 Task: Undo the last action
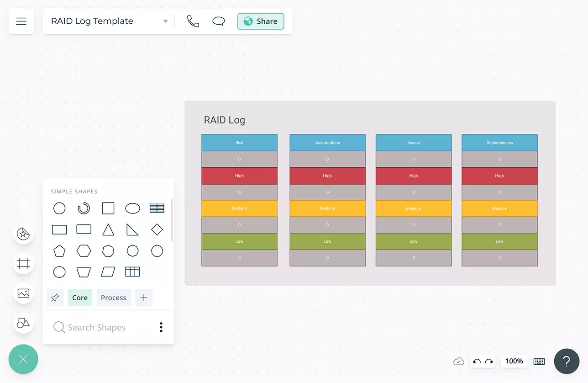pyautogui.click(x=477, y=362)
